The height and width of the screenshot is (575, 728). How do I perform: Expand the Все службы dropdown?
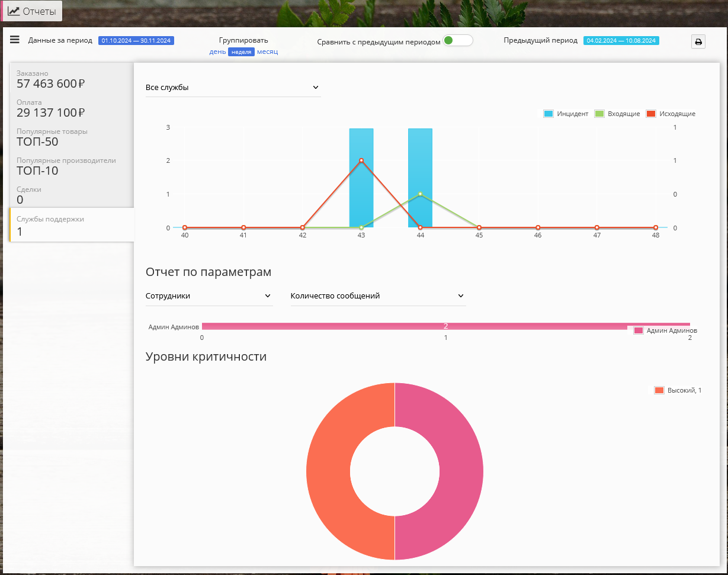point(232,88)
